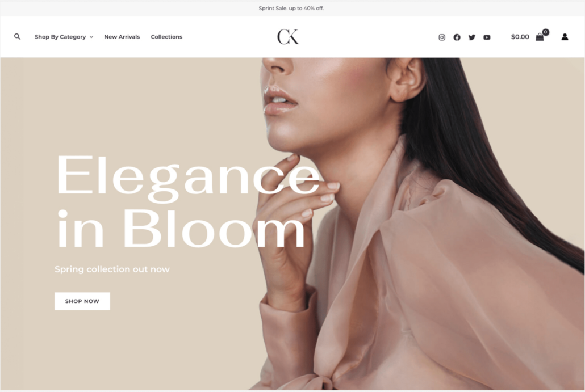Screen dimensions: 585x392
Task: Open the Shop By Category menu label
Action: pyautogui.click(x=60, y=37)
